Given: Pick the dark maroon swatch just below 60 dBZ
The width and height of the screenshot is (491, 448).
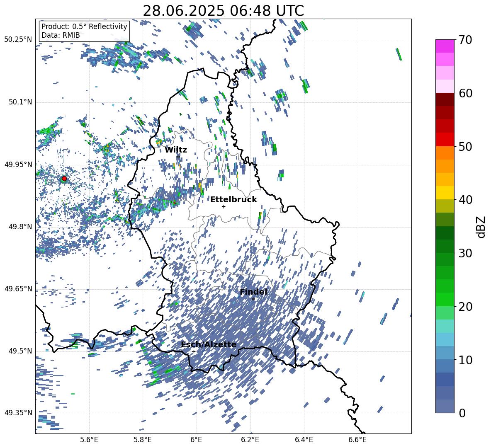Looking at the screenshot, I should (x=445, y=99).
